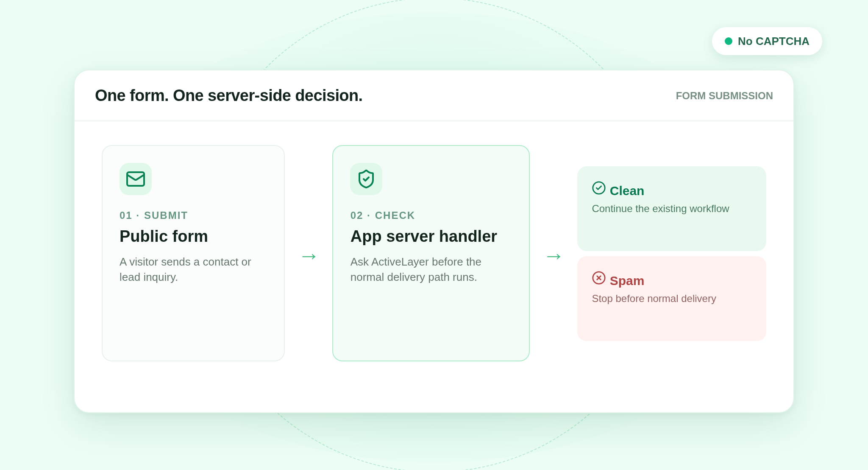Click the Spam outcome heading

tap(627, 281)
